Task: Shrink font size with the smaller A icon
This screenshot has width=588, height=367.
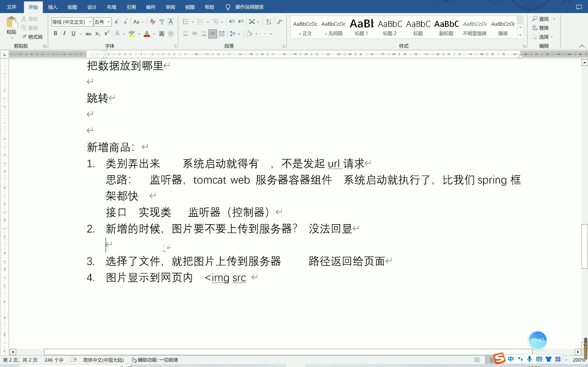Action: click(125, 22)
